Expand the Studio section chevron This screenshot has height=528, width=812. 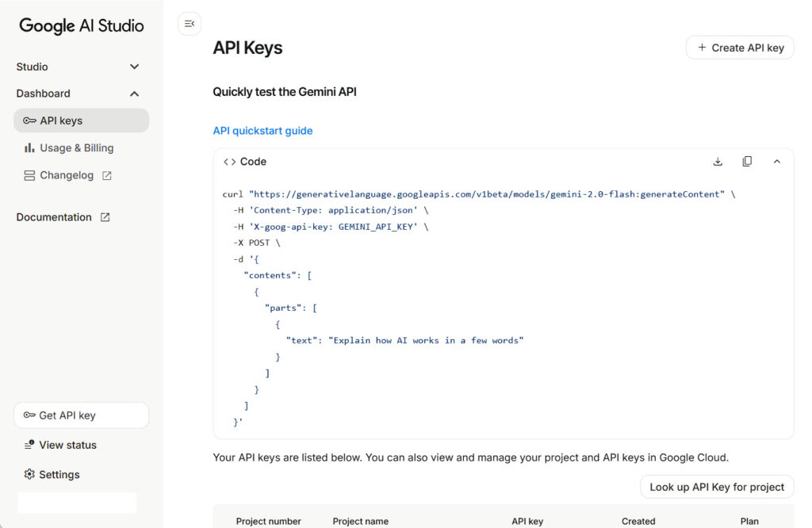coord(134,67)
